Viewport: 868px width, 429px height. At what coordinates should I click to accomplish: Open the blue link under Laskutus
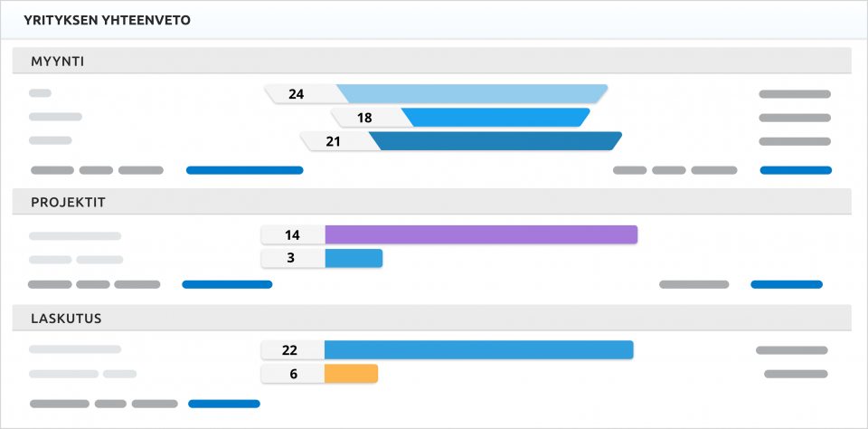point(224,404)
